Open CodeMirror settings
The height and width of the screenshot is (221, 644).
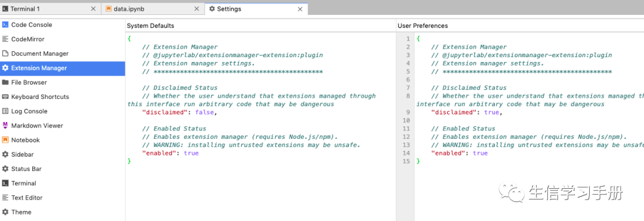[63, 39]
